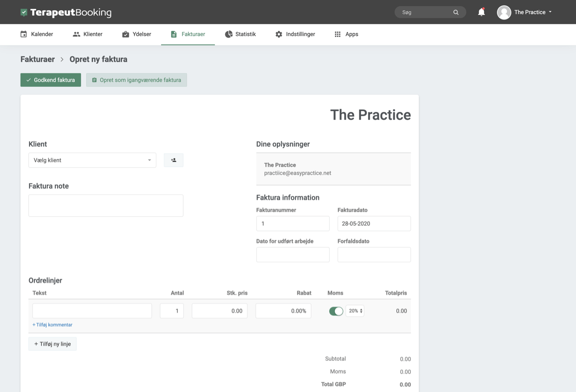This screenshot has height=392, width=576.
Task: Click the Stk. pris field
Action: (x=220, y=311)
